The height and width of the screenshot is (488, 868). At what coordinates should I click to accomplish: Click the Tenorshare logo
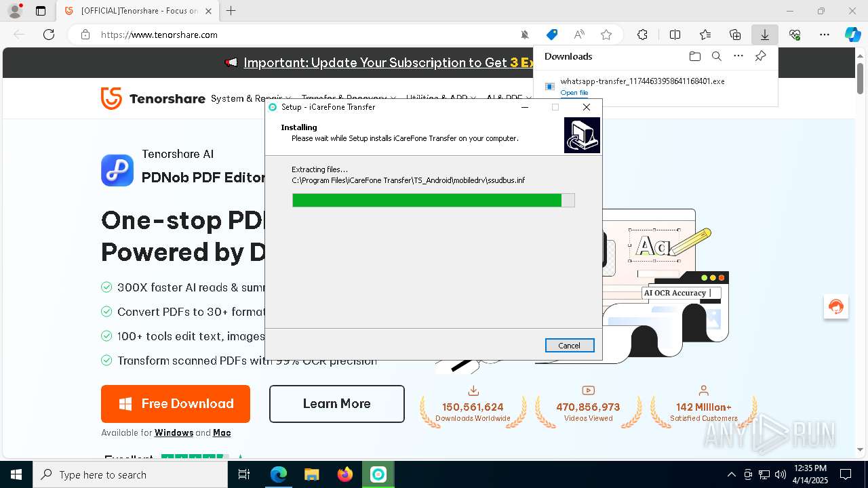tap(153, 98)
